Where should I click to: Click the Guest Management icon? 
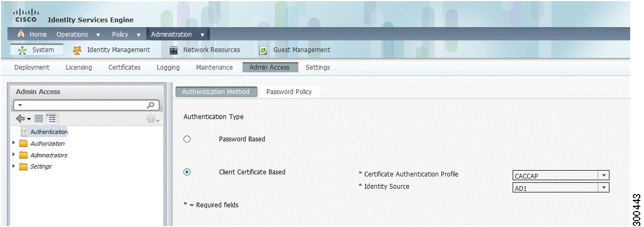coord(263,50)
